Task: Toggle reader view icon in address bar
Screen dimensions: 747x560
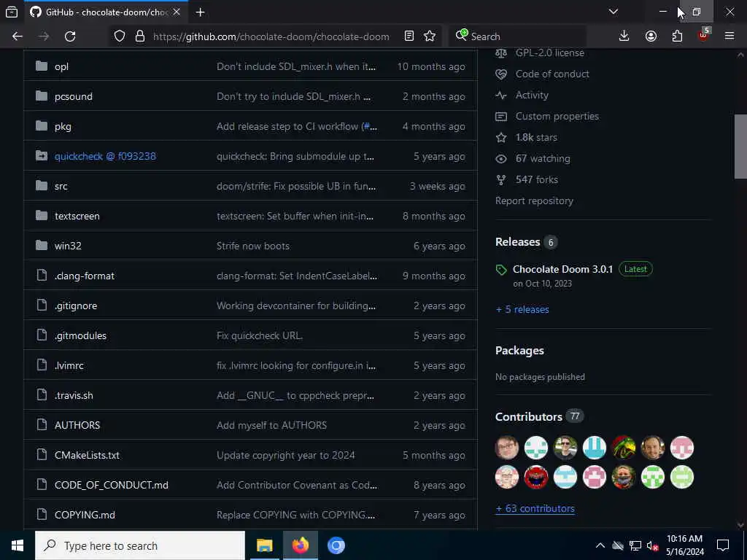Action: point(409,36)
